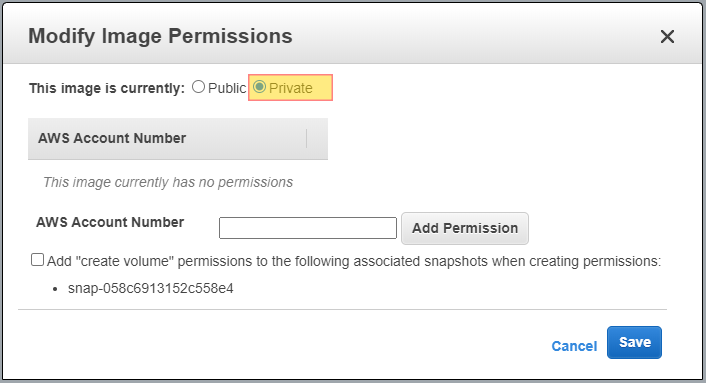
Task: Click the "no permissions" placeholder message
Action: [168, 182]
